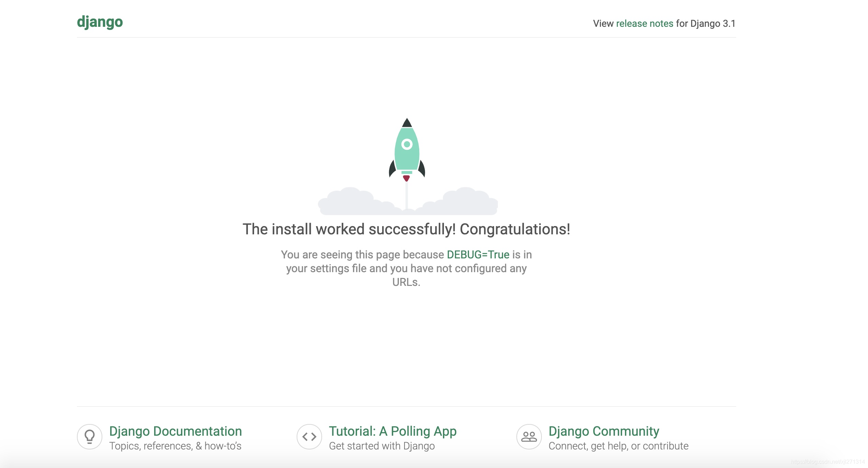The image size is (868, 468).
Task: Click 'for Django 3.1' header text
Action: point(706,23)
